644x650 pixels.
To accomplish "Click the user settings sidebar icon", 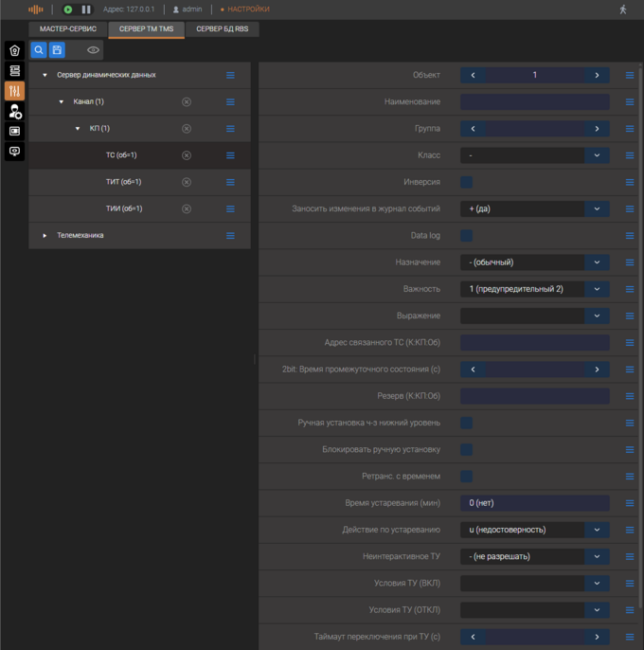I will point(14,111).
